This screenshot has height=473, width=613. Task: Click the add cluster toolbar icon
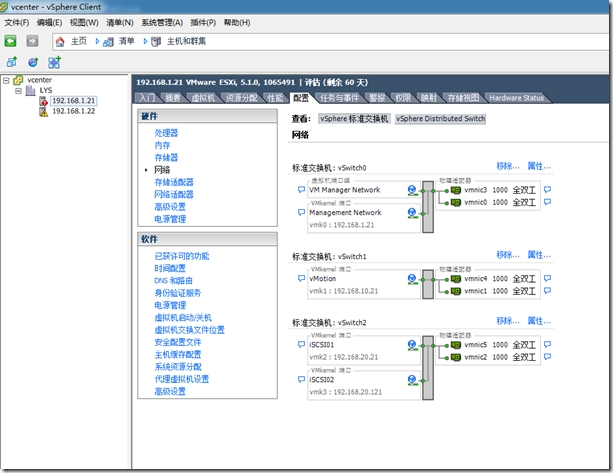pyautogui.click(x=54, y=62)
